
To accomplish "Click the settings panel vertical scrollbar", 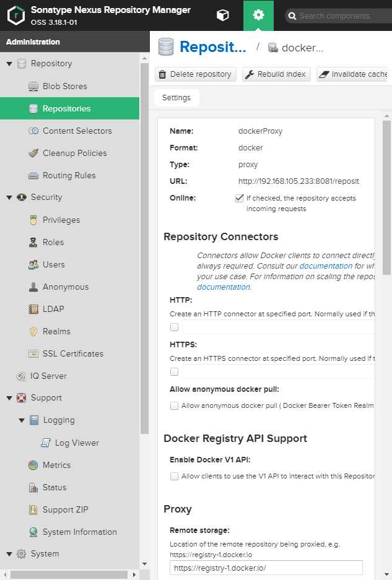I will point(386,197).
